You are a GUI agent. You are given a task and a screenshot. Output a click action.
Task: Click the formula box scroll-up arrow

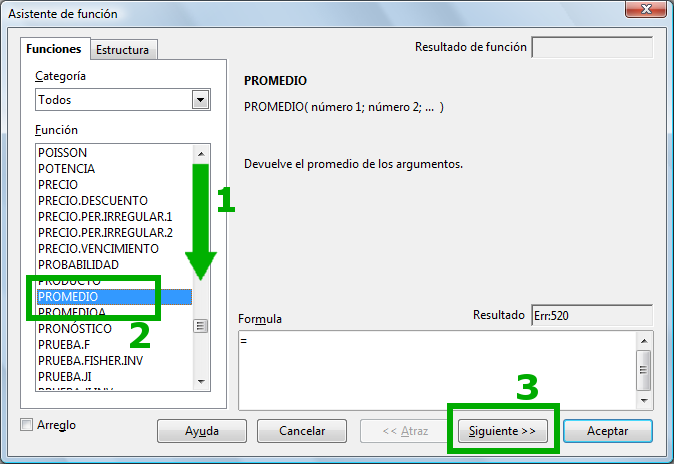point(644,341)
